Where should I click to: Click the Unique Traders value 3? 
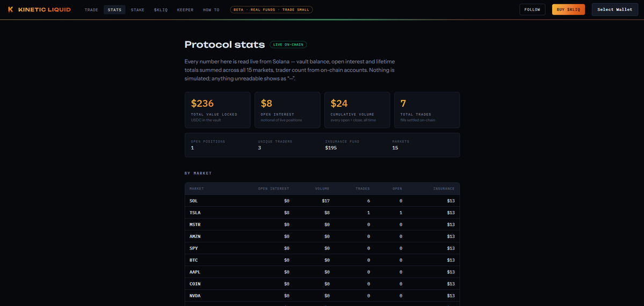click(259, 148)
